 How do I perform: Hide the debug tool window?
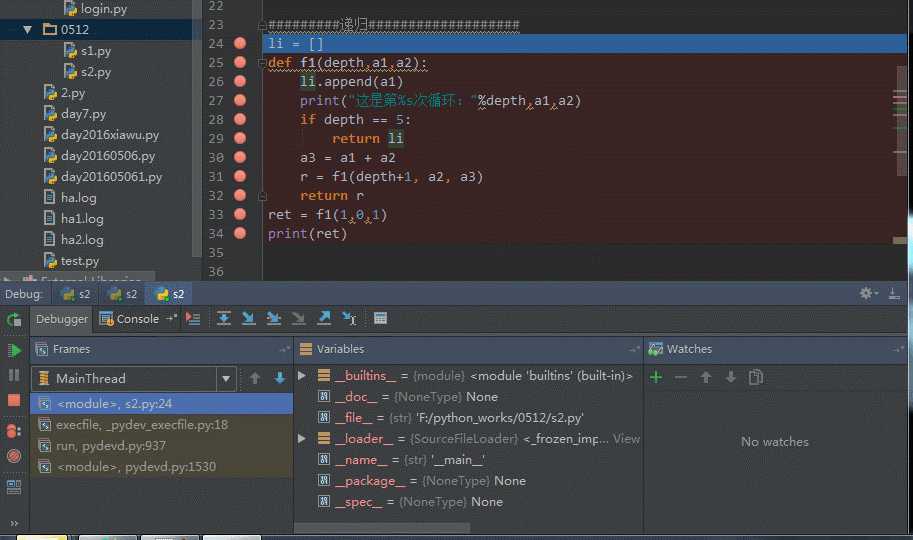895,294
